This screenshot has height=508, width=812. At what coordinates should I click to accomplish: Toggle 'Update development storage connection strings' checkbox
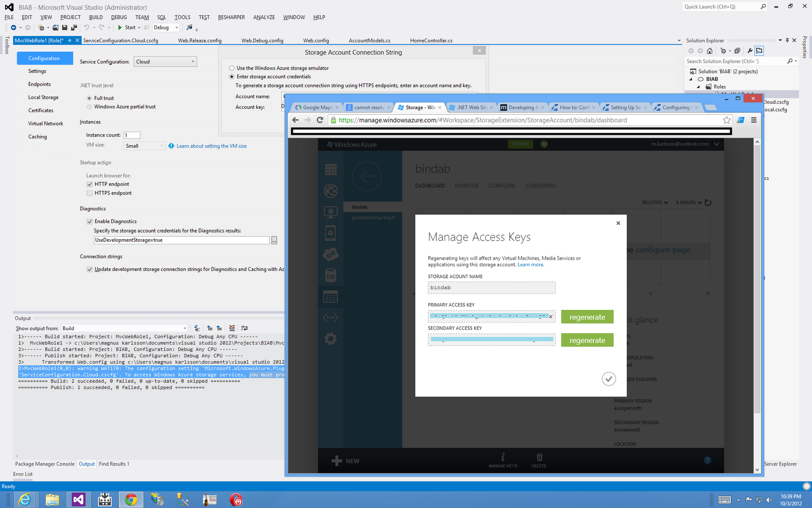tap(90, 269)
